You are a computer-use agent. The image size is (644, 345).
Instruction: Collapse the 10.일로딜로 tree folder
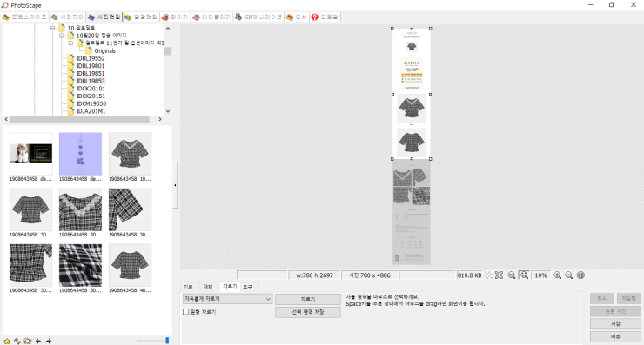52,28
